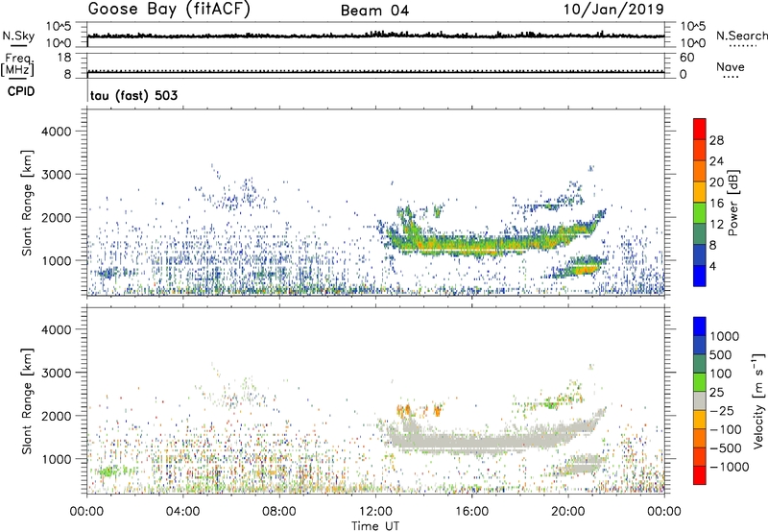This screenshot has width=768, height=532.
Task: Click the "100" tick on Velocity color bar
Action: pyautogui.click(x=719, y=374)
